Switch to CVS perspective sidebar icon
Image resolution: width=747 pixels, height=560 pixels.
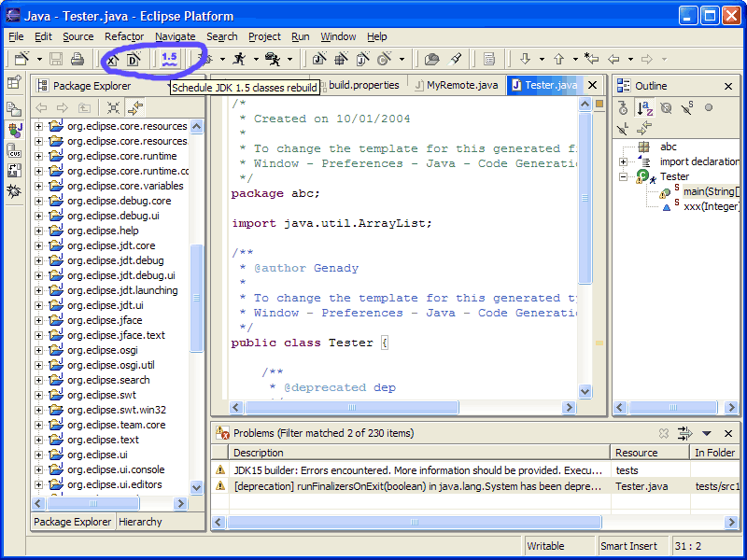tap(14, 150)
